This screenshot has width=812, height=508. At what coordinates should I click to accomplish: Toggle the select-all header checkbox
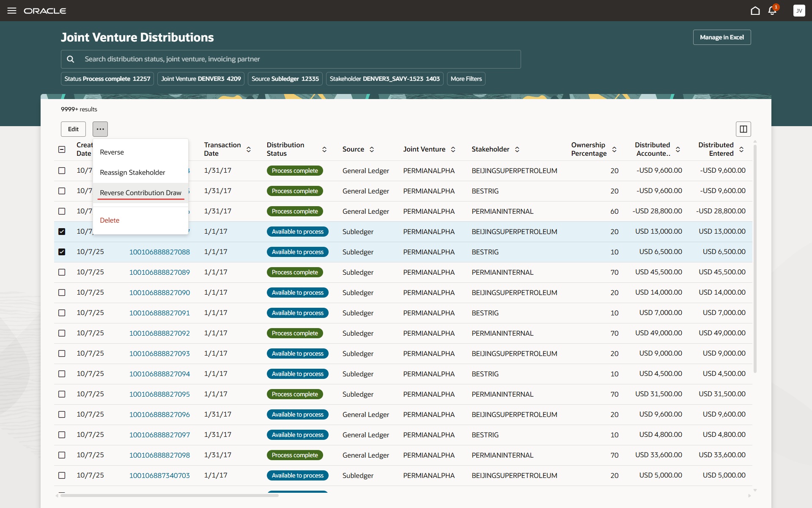coord(62,149)
